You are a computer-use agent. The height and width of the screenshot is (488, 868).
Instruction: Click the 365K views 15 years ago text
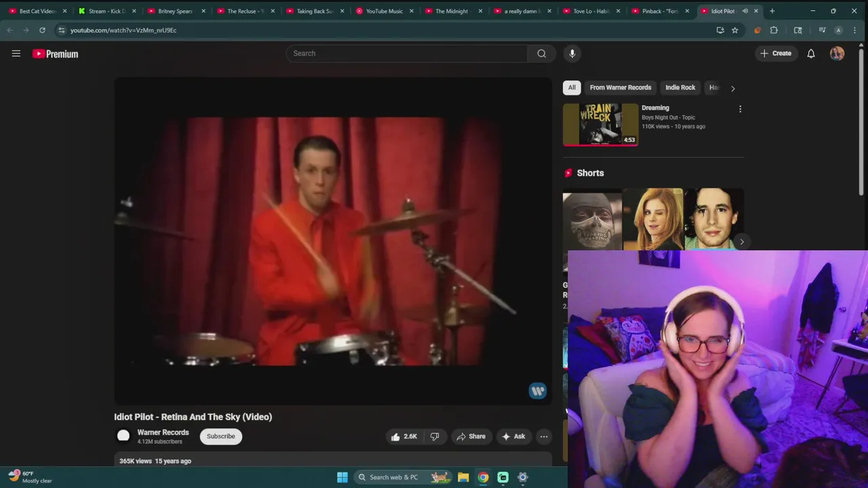point(155,461)
